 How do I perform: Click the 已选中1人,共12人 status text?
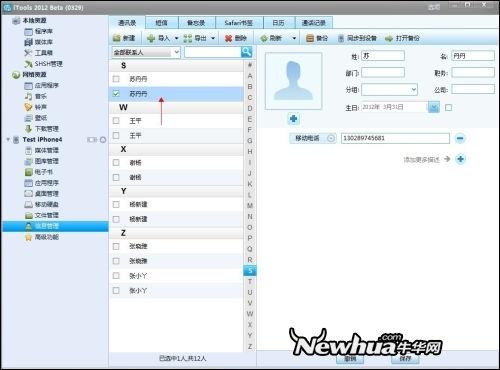coord(183,359)
